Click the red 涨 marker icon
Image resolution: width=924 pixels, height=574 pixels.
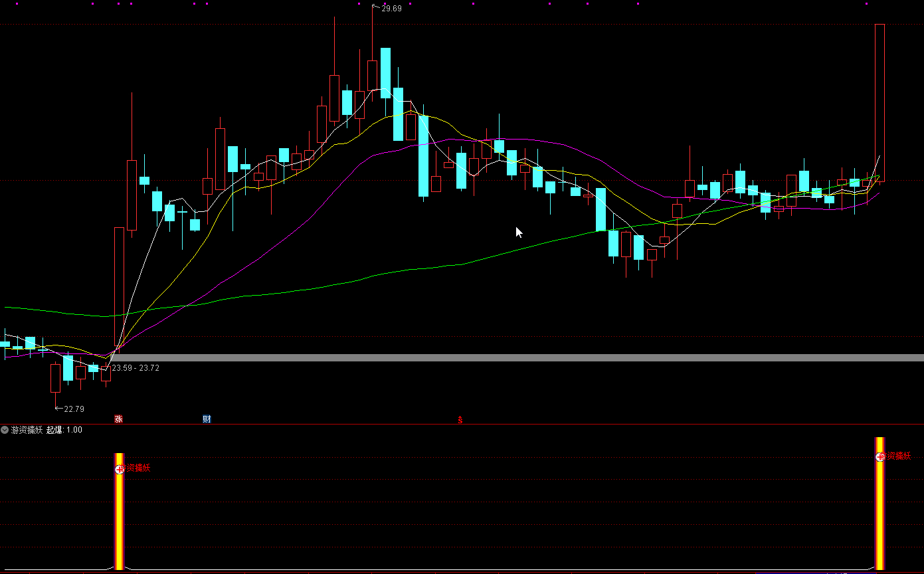[118, 419]
